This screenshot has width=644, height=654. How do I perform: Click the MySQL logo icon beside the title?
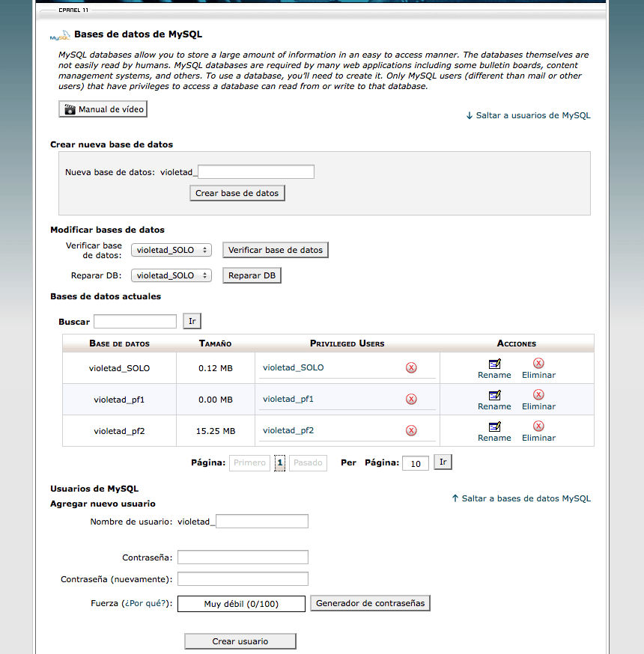click(x=60, y=35)
